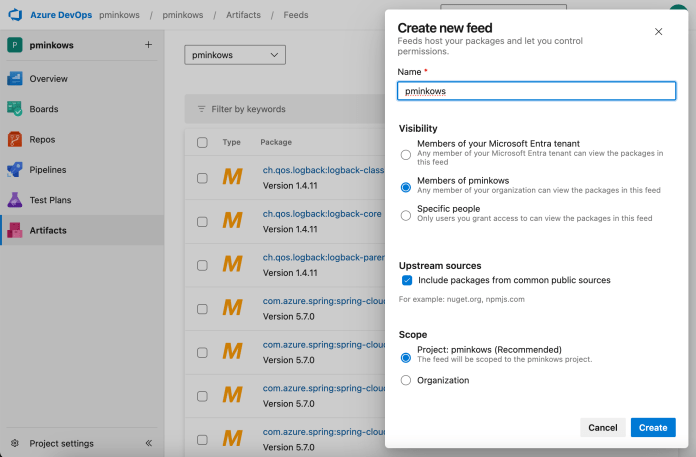Screen dimensions: 696x457
Task: Click the Artifacts sidebar icon
Action: (15, 231)
